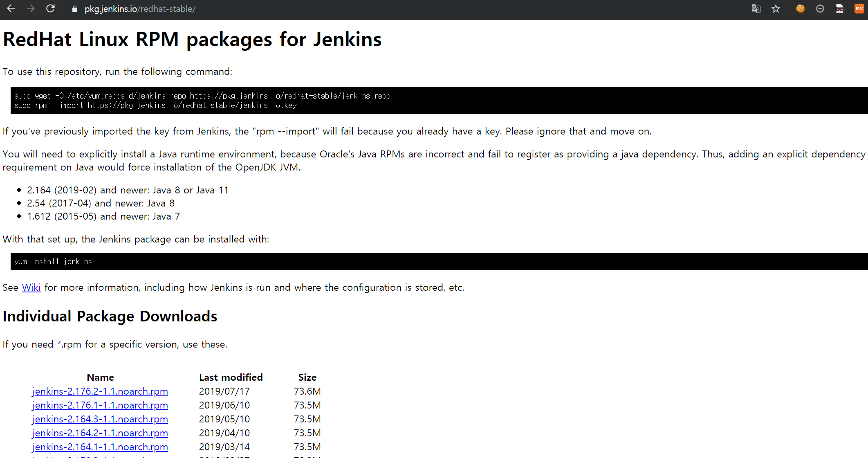
Task: Click 'If you need *.rpm for a specific version' text
Action: coord(115,344)
